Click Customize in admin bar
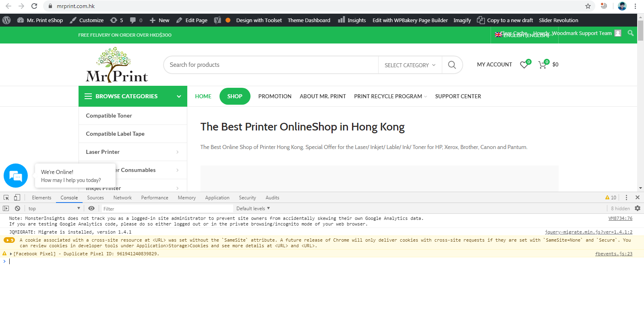 pyautogui.click(x=87, y=20)
